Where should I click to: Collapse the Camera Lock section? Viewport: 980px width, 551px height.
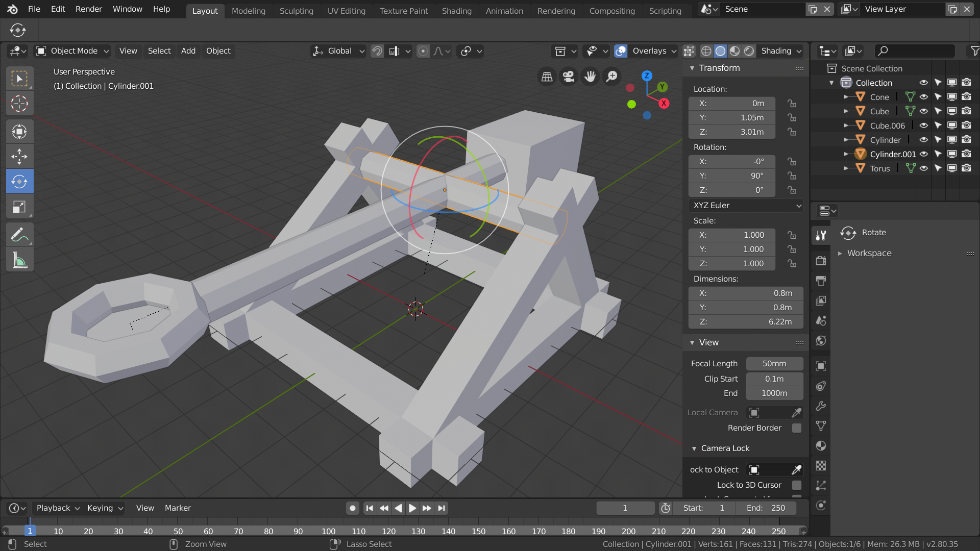click(x=694, y=448)
